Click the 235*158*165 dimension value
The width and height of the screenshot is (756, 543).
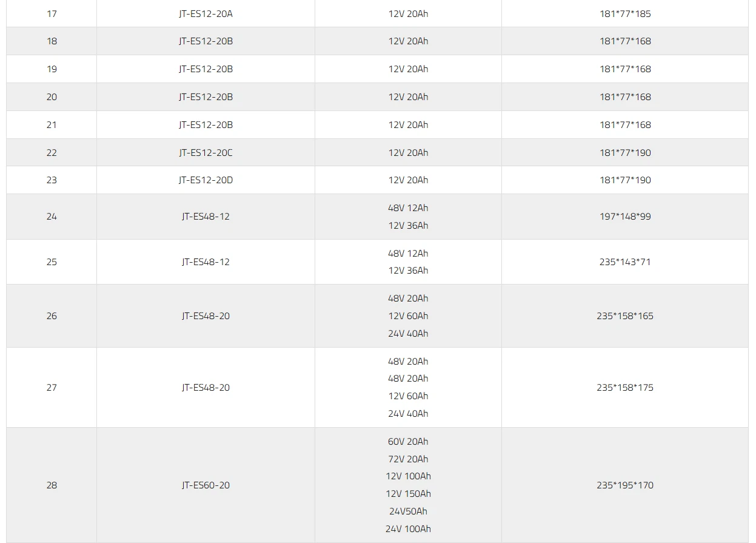tap(625, 316)
